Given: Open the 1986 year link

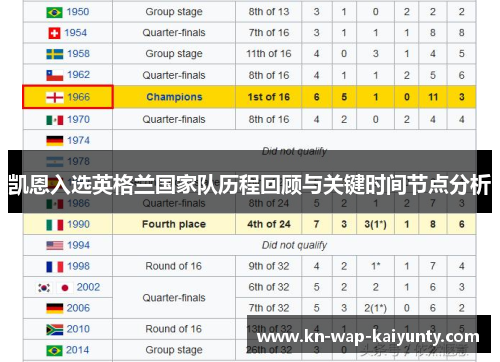Looking at the screenshot, I should (x=78, y=203).
